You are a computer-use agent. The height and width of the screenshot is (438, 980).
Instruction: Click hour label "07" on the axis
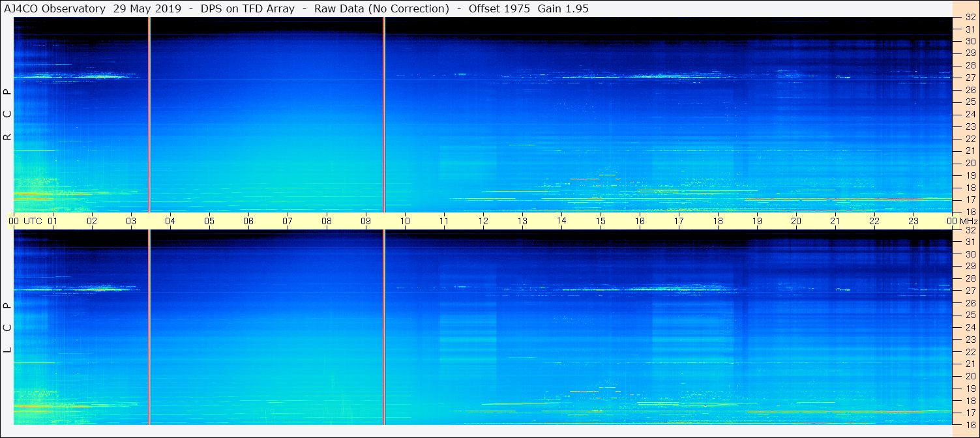click(288, 221)
